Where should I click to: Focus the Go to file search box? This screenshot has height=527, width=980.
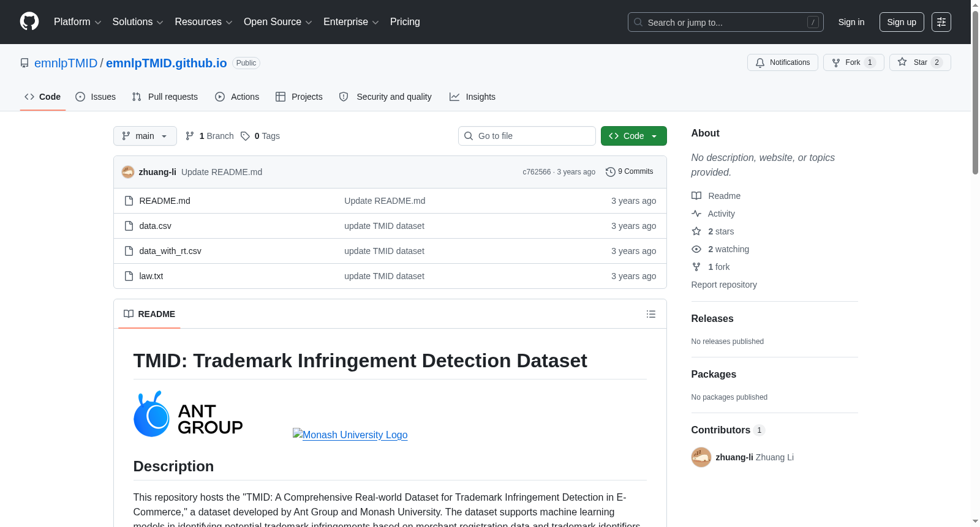coord(527,136)
